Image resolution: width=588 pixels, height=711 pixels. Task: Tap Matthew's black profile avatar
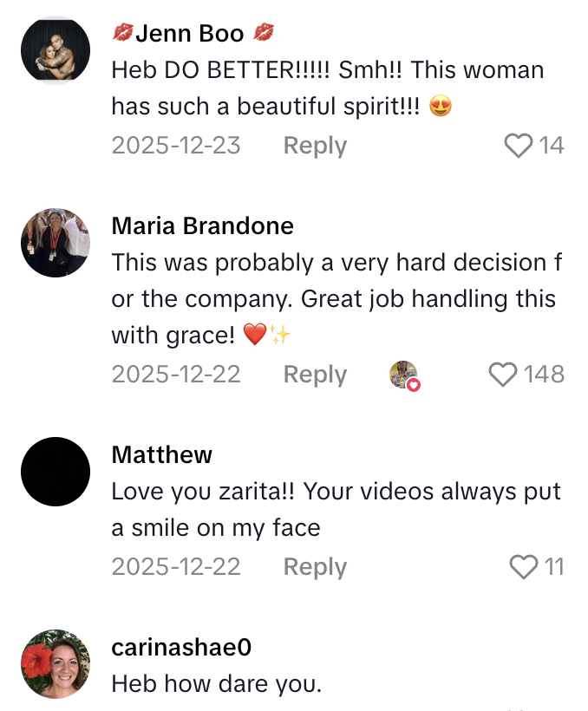click(x=56, y=472)
